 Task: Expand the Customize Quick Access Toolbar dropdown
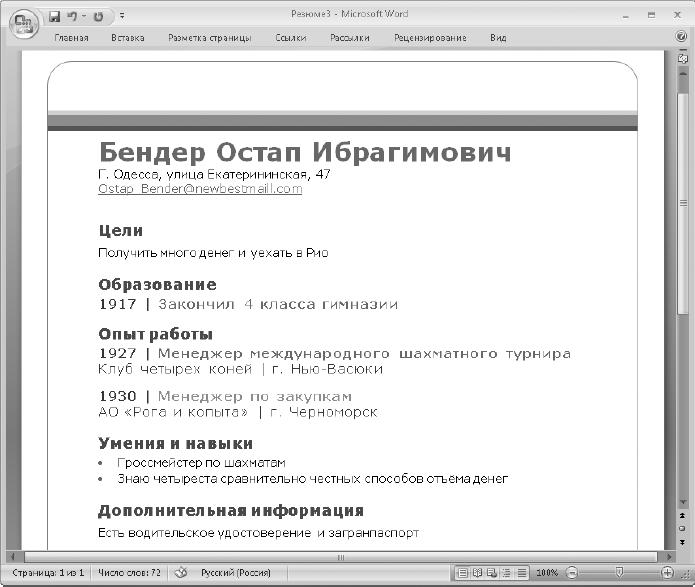(122, 16)
